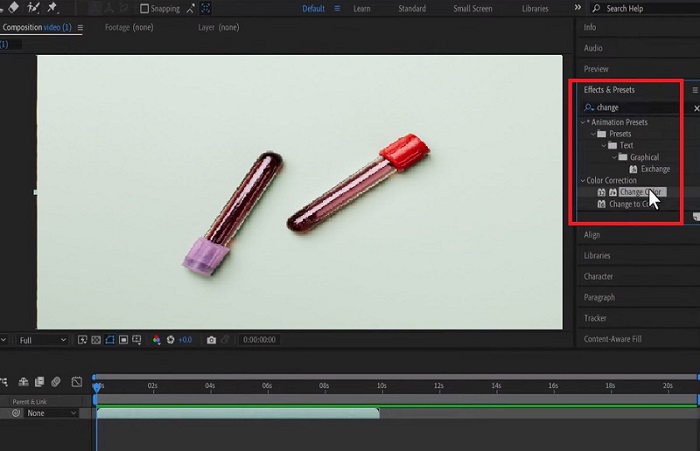Switch to the Small Screen workspace
Screen dimensions: 700x451
[x=473, y=8]
